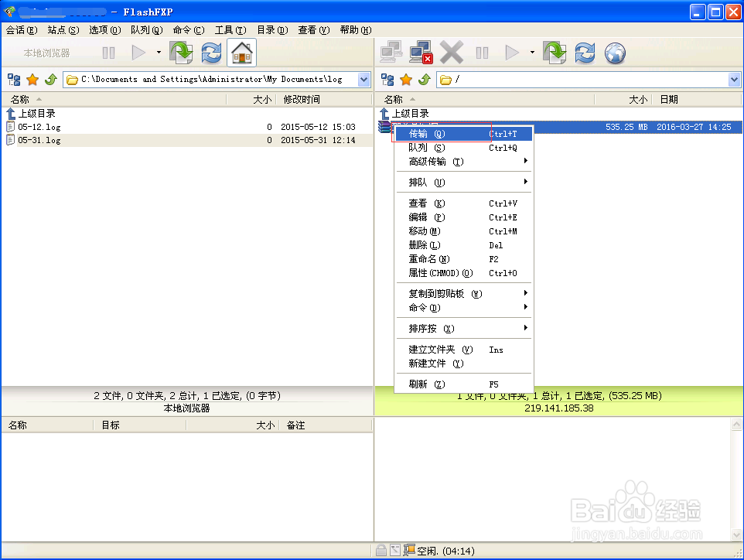Click the large gray Abort X icon

[451, 53]
